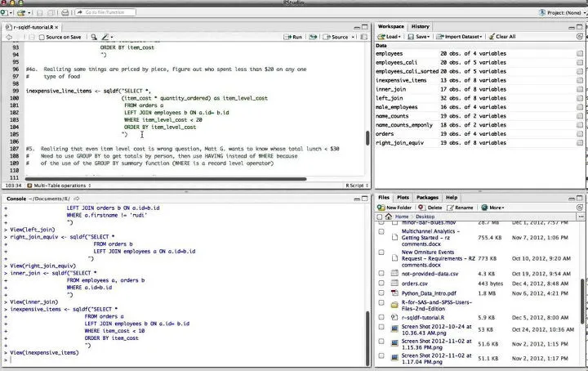Select the r-sqldf-tutorial.R editor tab
Screen dimensions: 588x371
pos(32,28)
